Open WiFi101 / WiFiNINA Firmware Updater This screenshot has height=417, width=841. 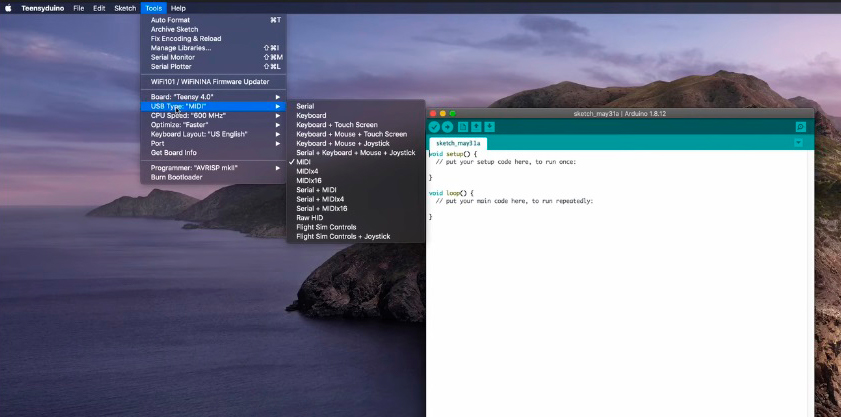[x=213, y=82]
